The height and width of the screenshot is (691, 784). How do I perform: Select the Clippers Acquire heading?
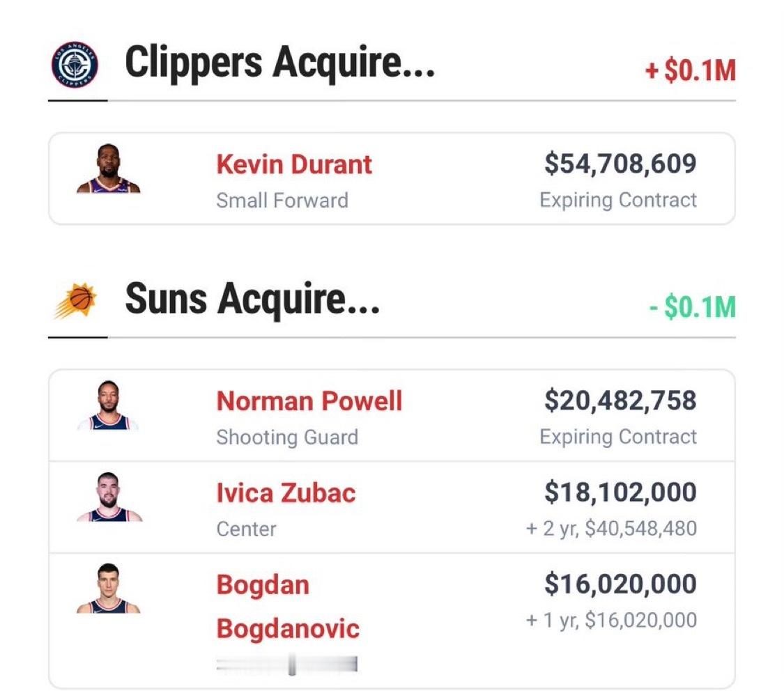point(280,63)
